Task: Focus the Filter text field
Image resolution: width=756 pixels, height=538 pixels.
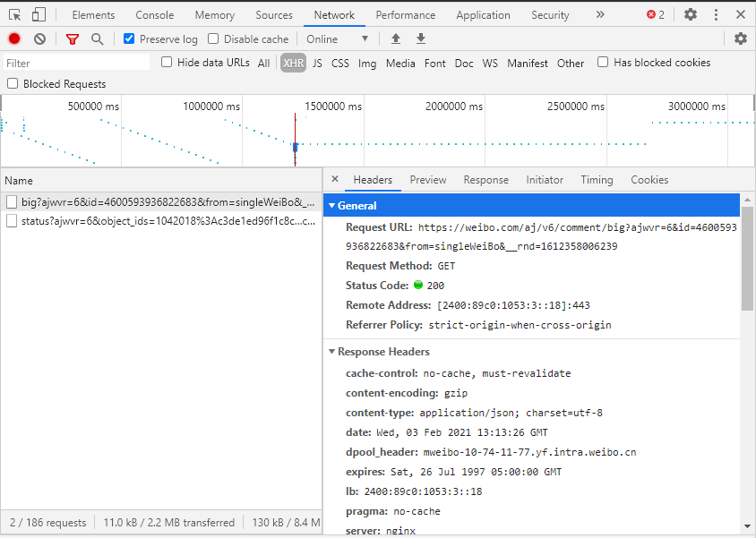Action: (77, 63)
